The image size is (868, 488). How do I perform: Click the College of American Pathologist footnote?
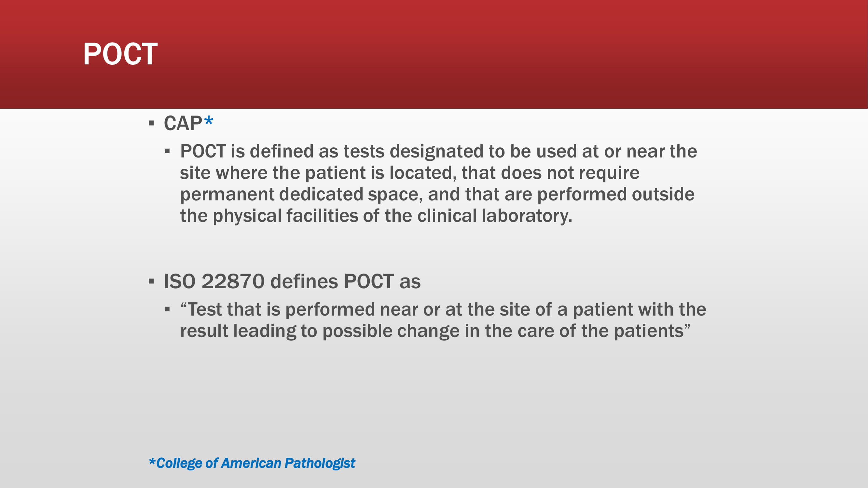(252, 463)
